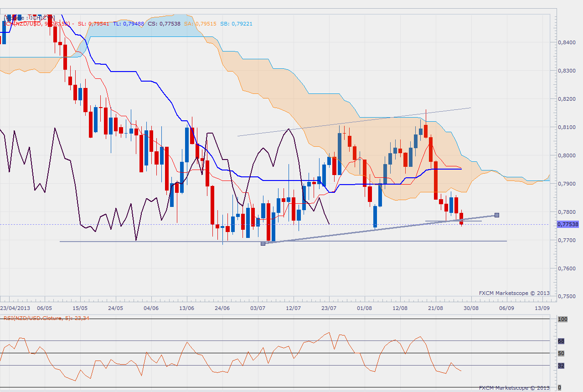
Task: Click the 03/07 date on the time axis
Action: click(x=258, y=308)
